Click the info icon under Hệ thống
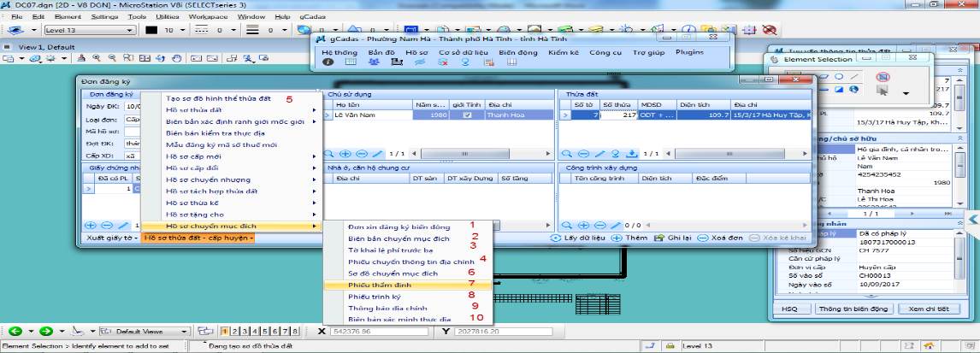Image resolution: width=980 pixels, height=353 pixels. click(328, 62)
